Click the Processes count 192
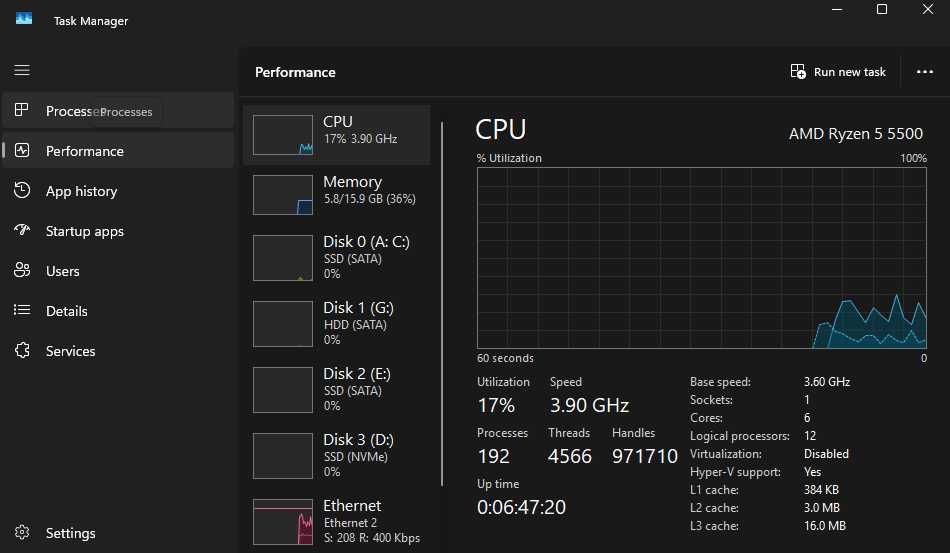The height and width of the screenshot is (553, 950). (x=494, y=456)
